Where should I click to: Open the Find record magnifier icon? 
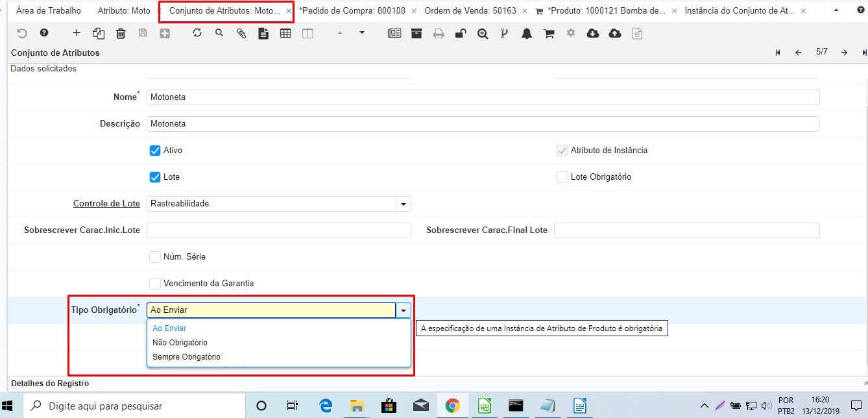tap(219, 33)
